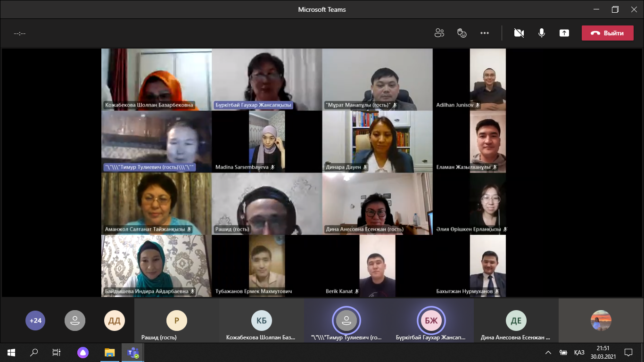Open File Explorer from the taskbar
The width and height of the screenshot is (644, 362).
click(109, 352)
